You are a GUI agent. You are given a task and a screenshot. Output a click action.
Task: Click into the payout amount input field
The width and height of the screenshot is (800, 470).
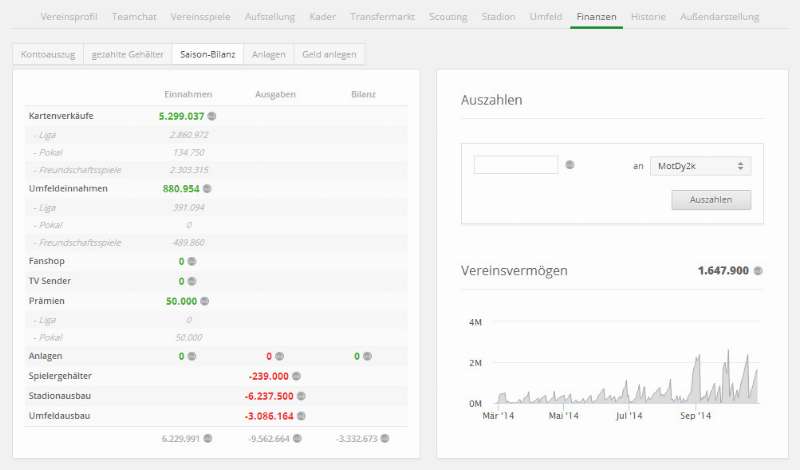(x=515, y=165)
